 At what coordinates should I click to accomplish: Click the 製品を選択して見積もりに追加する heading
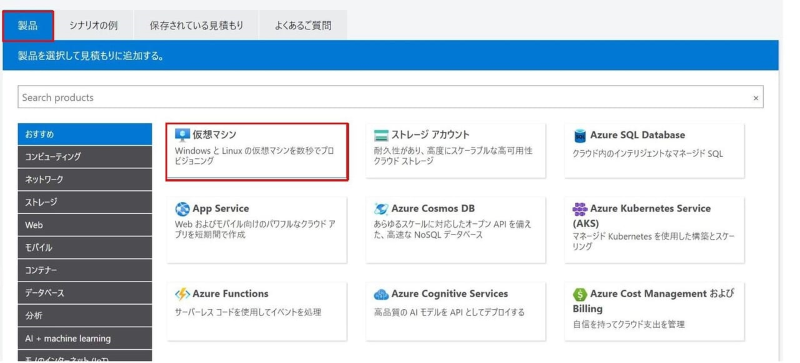(x=91, y=56)
